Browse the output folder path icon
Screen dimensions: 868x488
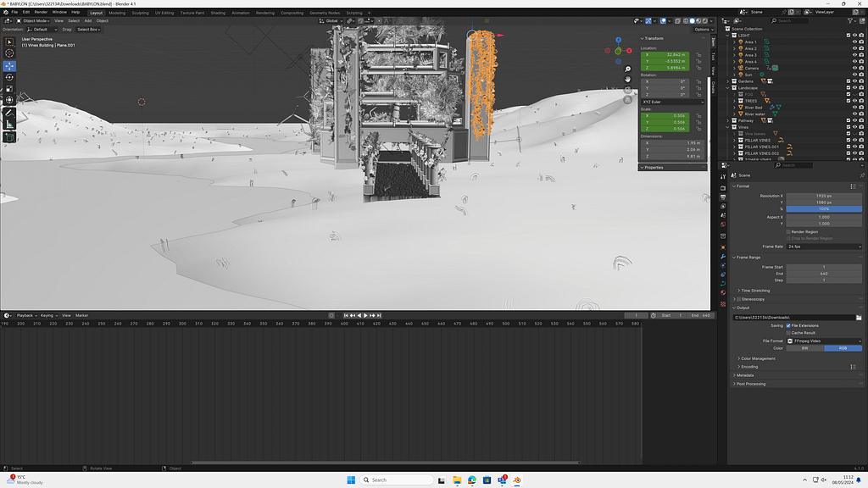(858, 317)
